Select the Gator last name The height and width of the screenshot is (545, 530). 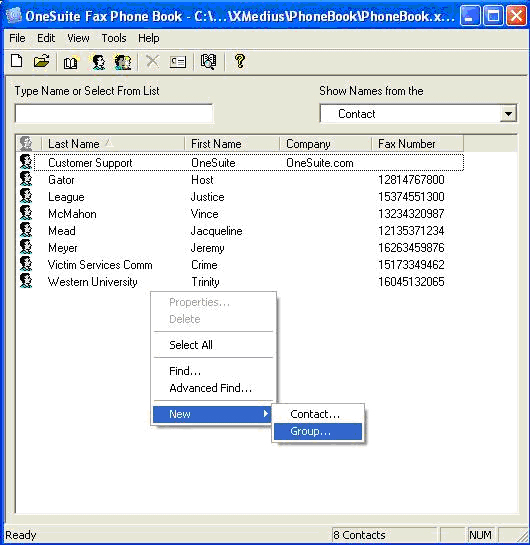[x=61, y=180]
